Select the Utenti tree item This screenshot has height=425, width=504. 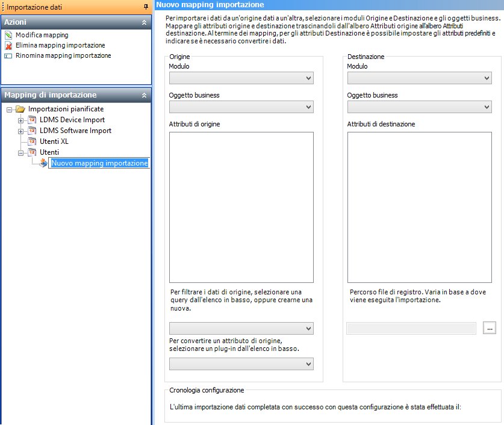point(49,152)
